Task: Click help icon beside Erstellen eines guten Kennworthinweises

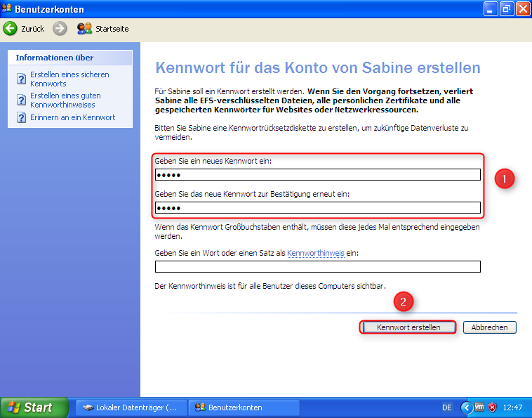Action: click(21, 100)
